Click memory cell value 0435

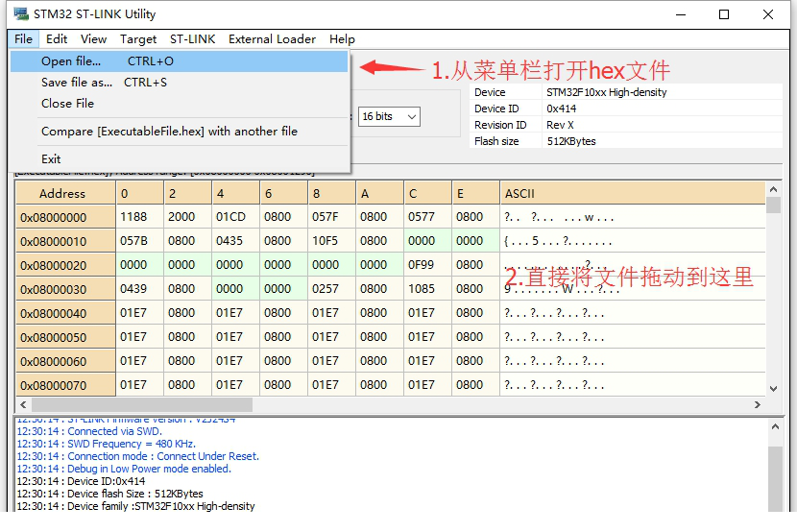coord(235,241)
